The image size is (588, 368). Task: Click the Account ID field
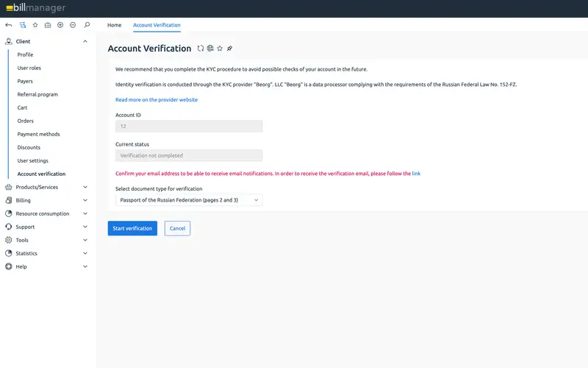point(189,126)
